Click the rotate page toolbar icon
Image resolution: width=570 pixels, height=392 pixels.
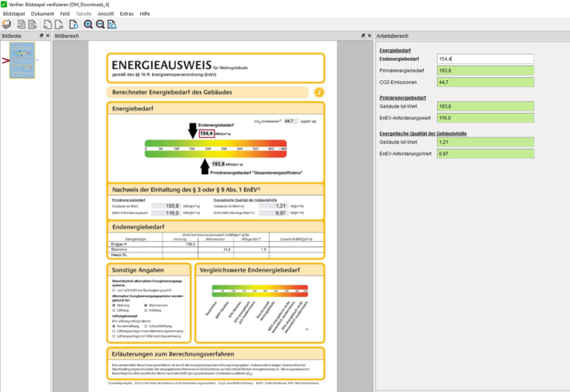coord(73,24)
